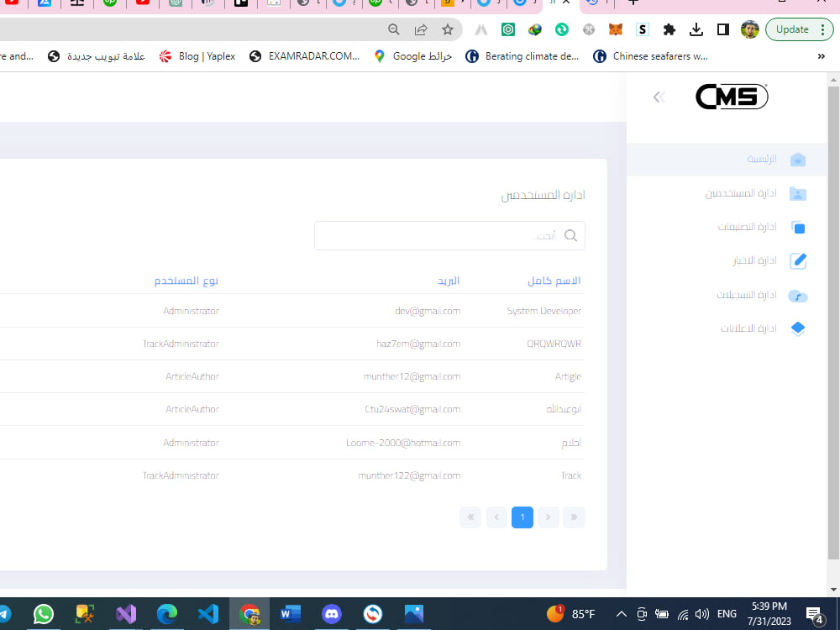Open news management via the pencil icon

[x=797, y=260]
